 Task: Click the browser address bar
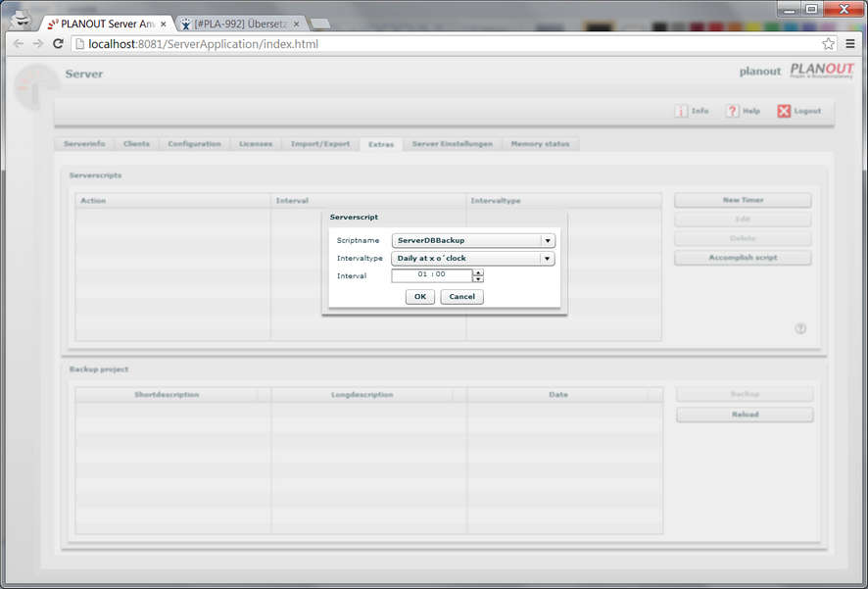pos(452,44)
